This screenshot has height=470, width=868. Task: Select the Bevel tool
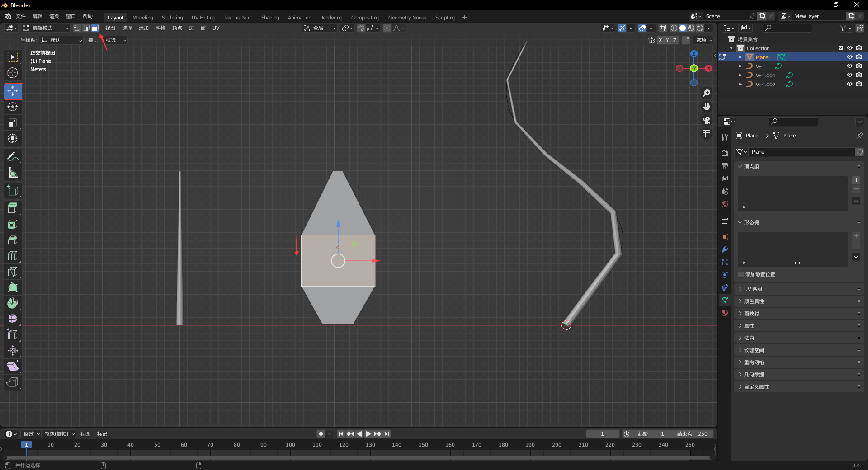click(13, 240)
